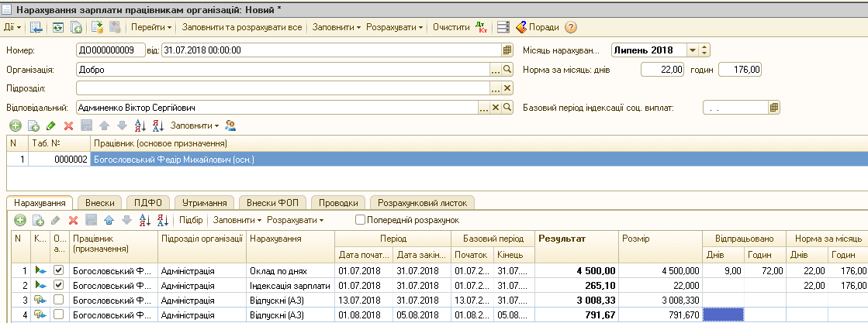Viewport: 868px width, 323px height.
Task: Add a new row in Нарахування tab table
Action: coord(20,220)
